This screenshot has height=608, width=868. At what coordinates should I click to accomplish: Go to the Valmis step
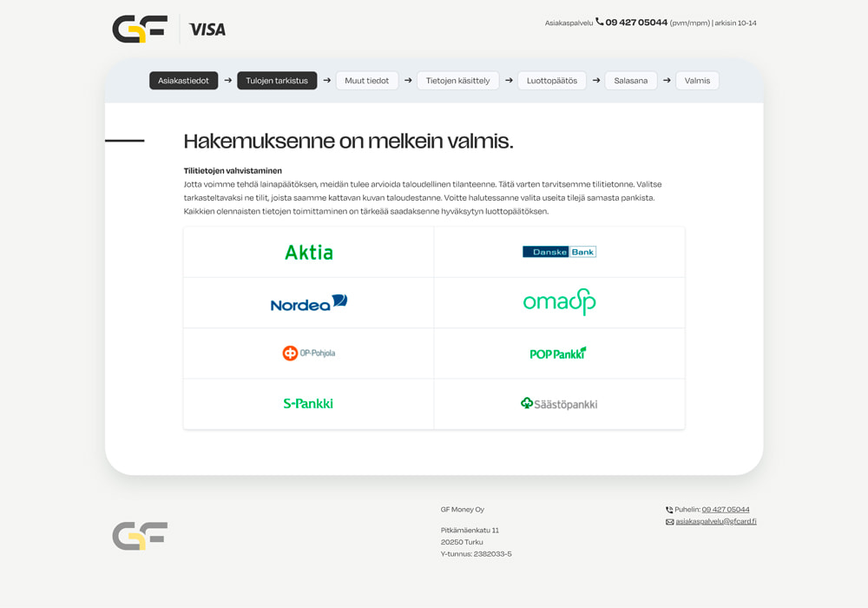pos(697,81)
